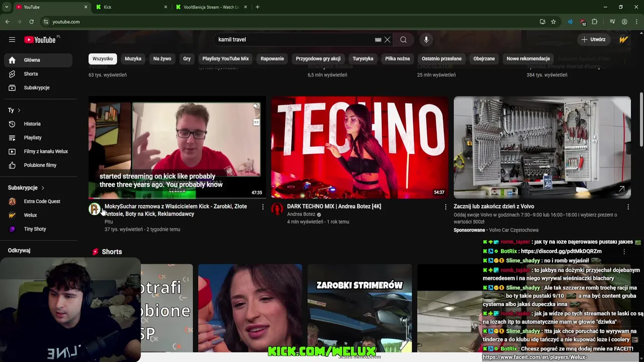Viewport: 644px width, 362px height.
Task: Go to Główna home in sidebar
Action: [38, 60]
